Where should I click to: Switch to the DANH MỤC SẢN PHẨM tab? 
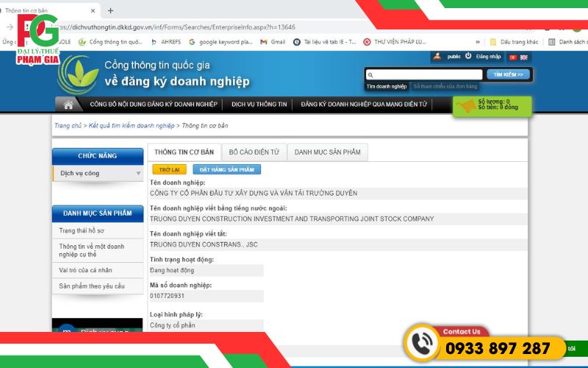pos(327,152)
